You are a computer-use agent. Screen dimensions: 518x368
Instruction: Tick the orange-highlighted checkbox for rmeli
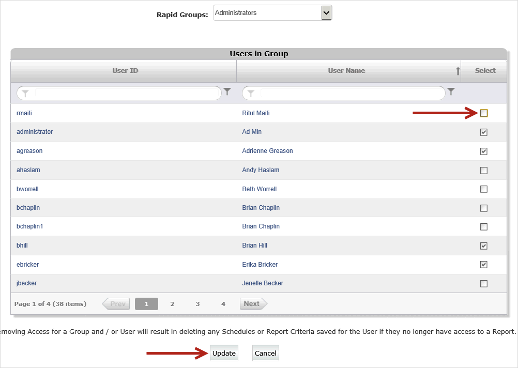click(x=484, y=113)
